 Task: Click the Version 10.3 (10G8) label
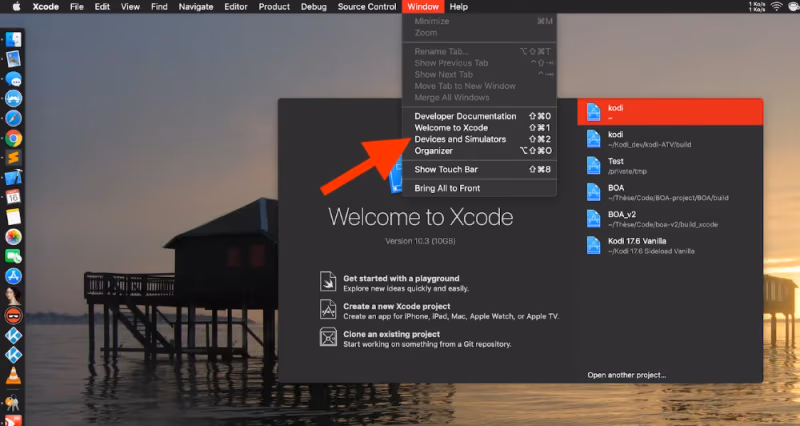click(x=420, y=241)
